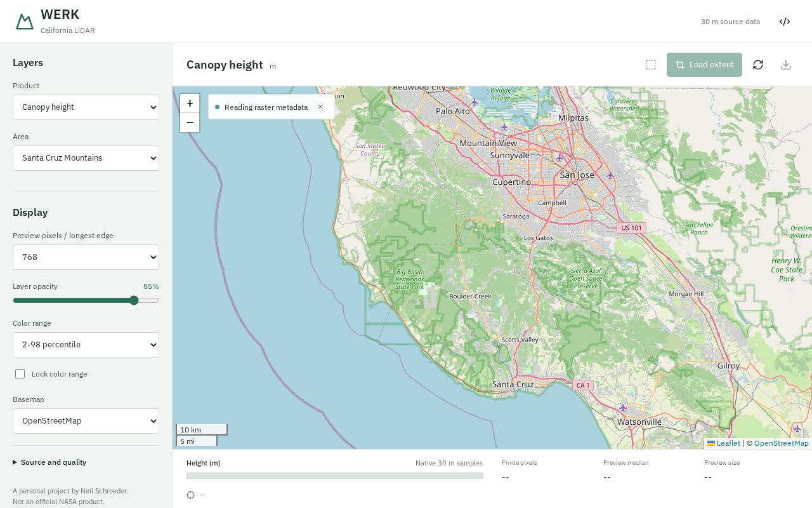The width and height of the screenshot is (812, 508).
Task: Click the Scotts Valley map label
Action: [520, 340]
